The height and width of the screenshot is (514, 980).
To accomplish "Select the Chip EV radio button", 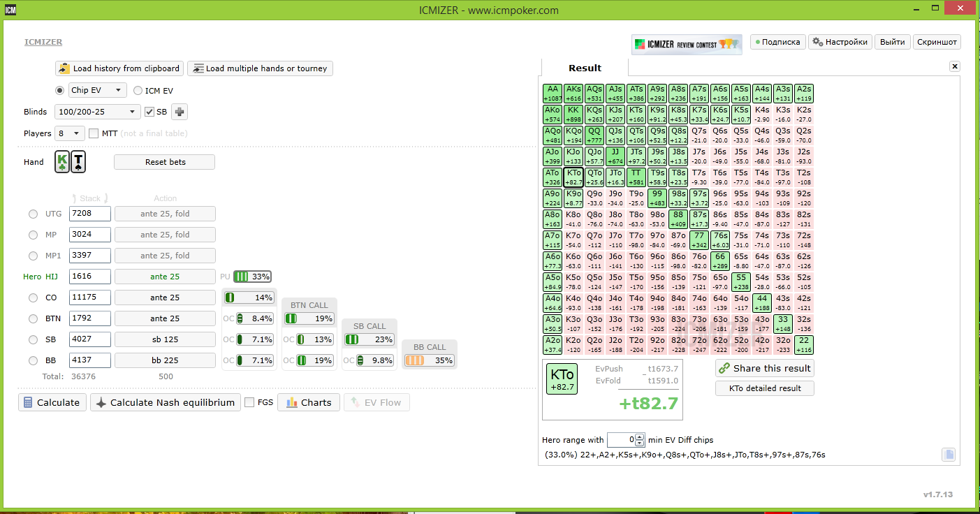I will 60,90.
